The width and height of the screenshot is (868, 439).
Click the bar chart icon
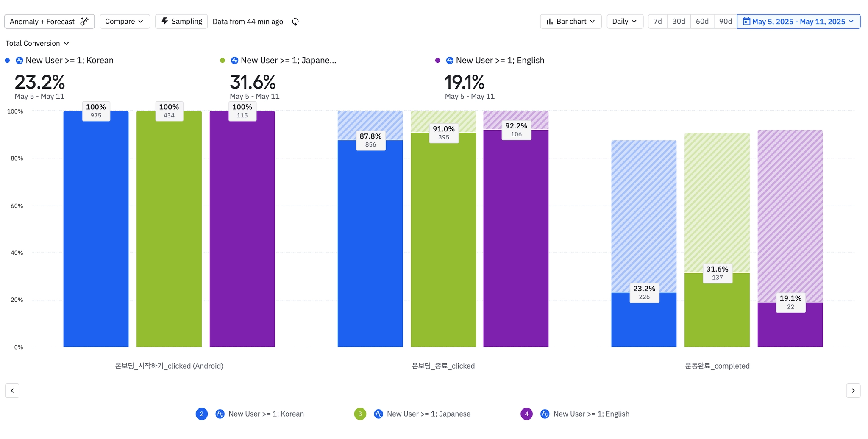tap(550, 22)
